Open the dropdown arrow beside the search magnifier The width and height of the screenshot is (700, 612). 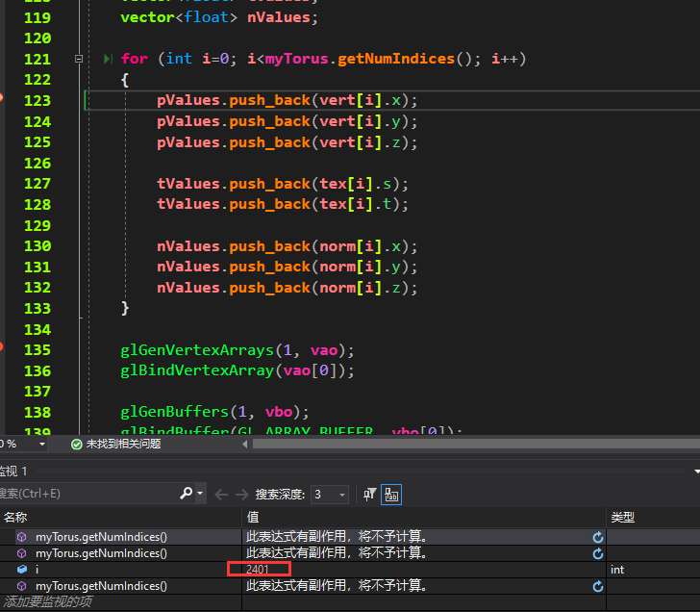200,494
